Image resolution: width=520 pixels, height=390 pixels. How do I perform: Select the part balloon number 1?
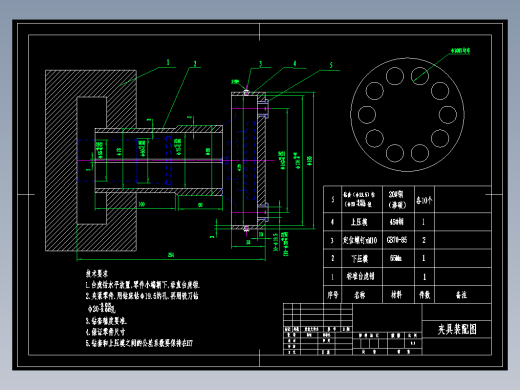pos(168,62)
